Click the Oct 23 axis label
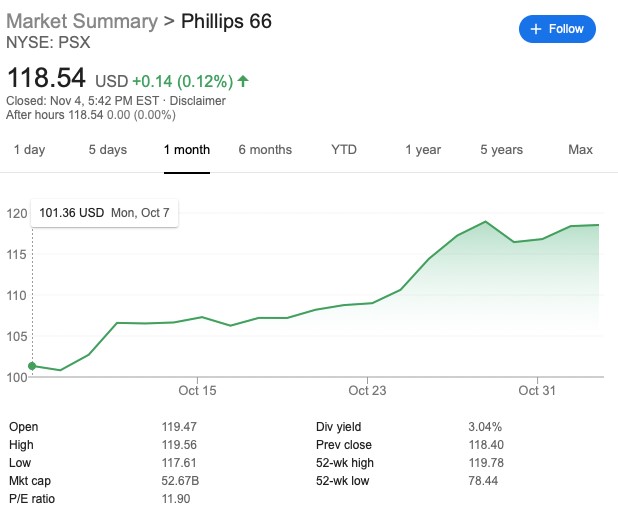The height and width of the screenshot is (527, 618). coord(367,390)
